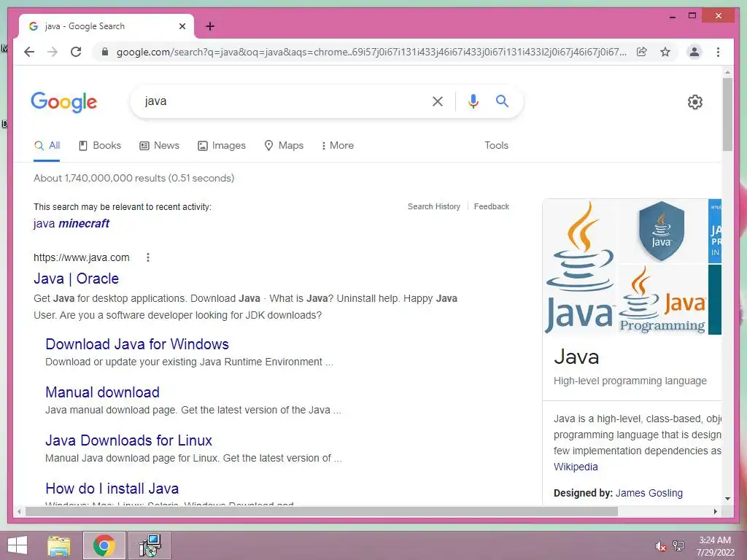Click the muted volume tray icon

pos(660,546)
